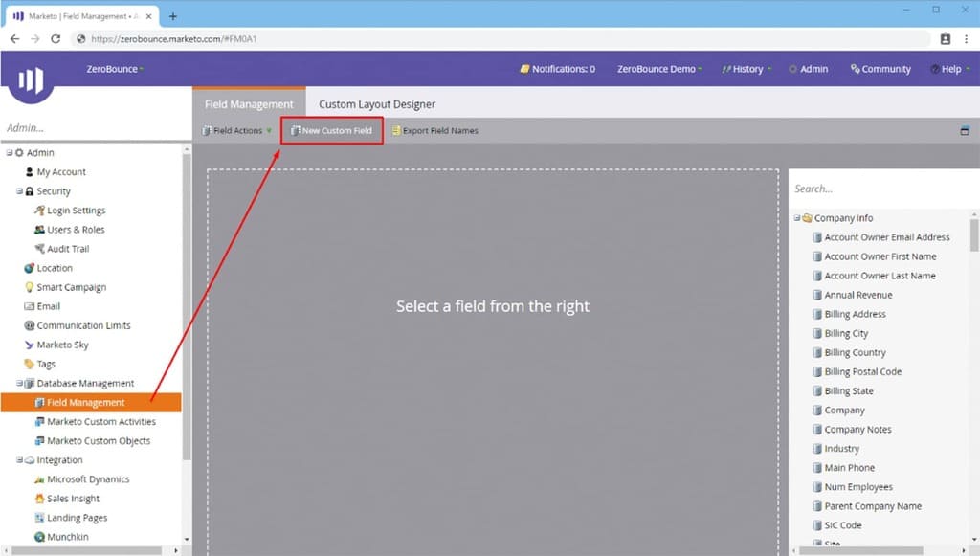Viewport: 980px width, 556px height.
Task: Collapse the Admin tree root
Action: tap(10, 152)
